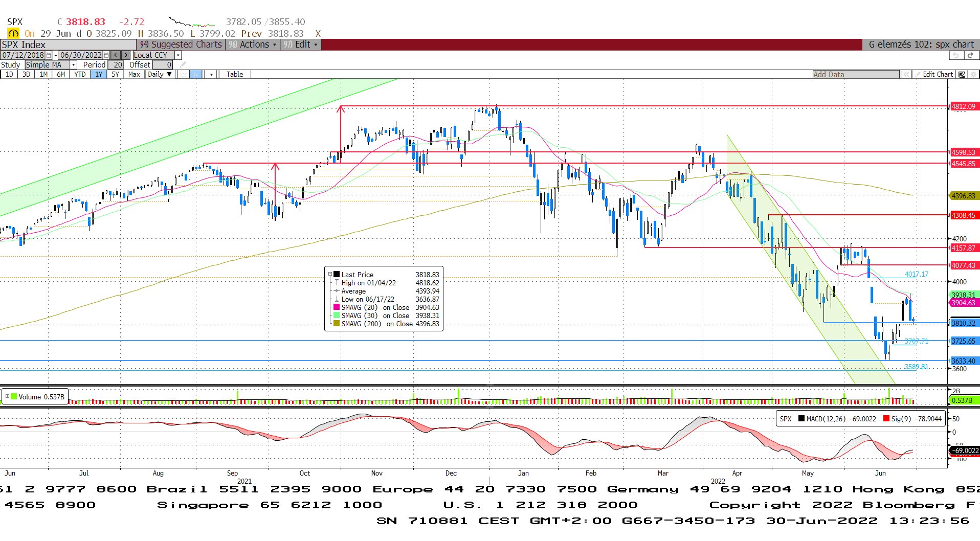This screenshot has height=541, width=980.
Task: Click High on 01/04/22 marker icon in legend
Action: pyautogui.click(x=337, y=283)
